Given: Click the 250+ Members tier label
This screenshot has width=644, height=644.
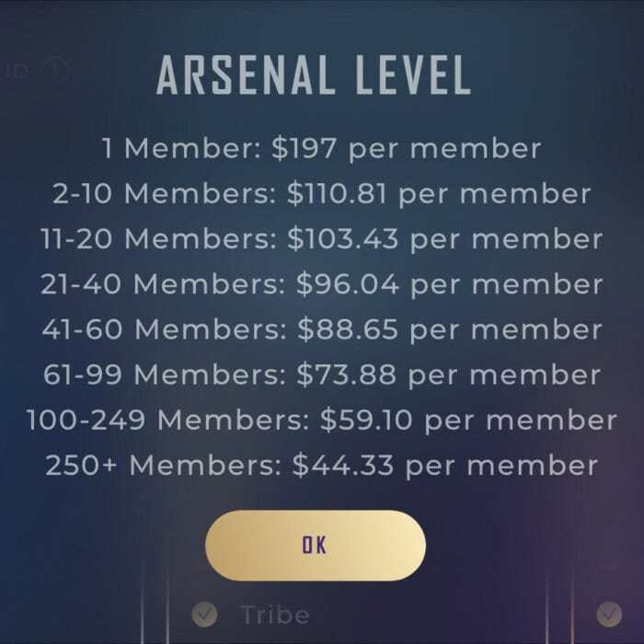Looking at the screenshot, I should tap(164, 465).
